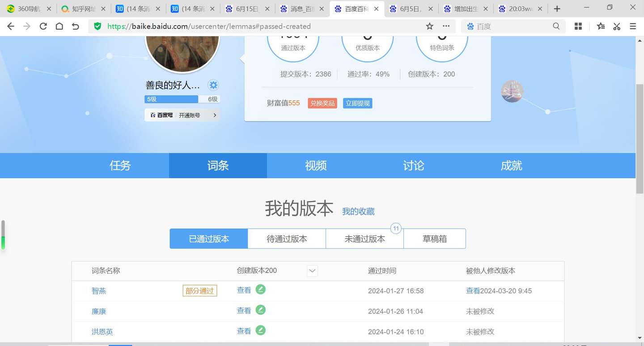Click the 兑换奖品 button

coord(322,103)
